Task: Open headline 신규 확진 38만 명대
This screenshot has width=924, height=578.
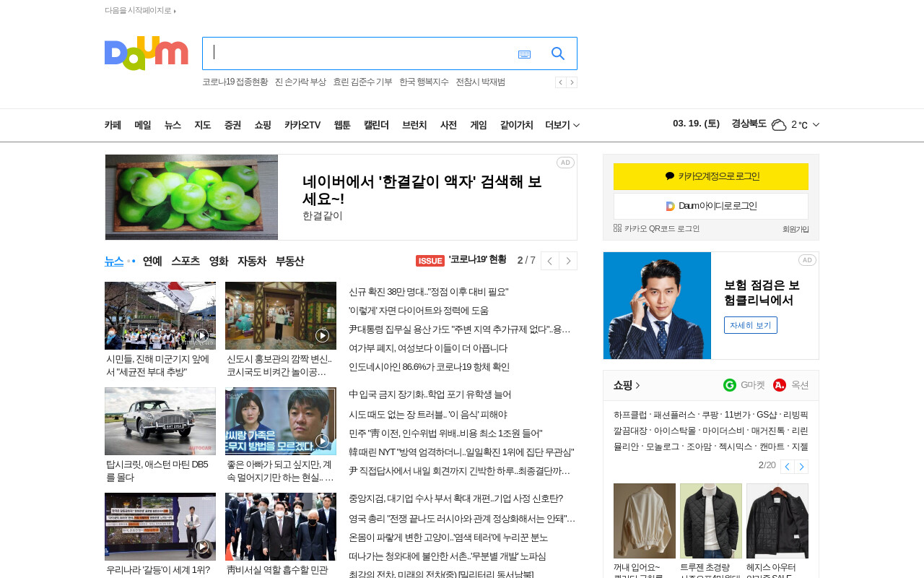Action: [429, 292]
